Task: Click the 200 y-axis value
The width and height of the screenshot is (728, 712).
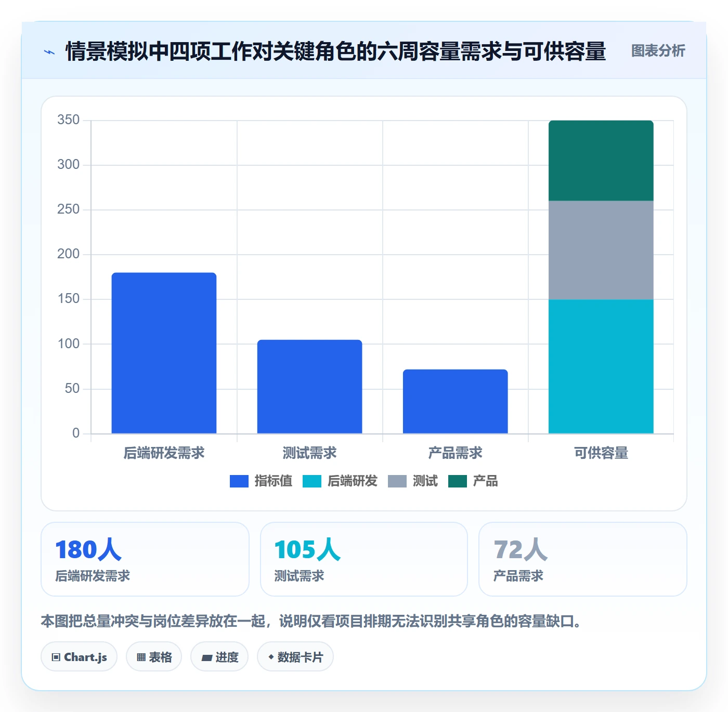Action: 68,254
